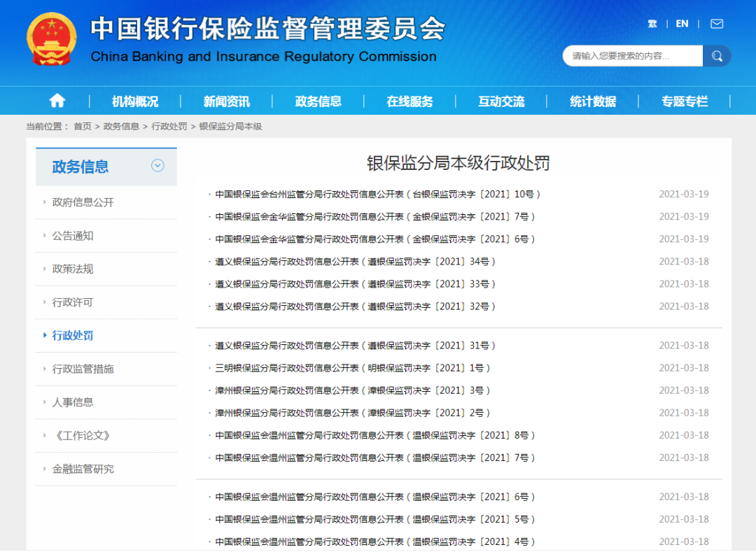Focus the search input field
This screenshot has width=756, height=552.
click(x=633, y=56)
